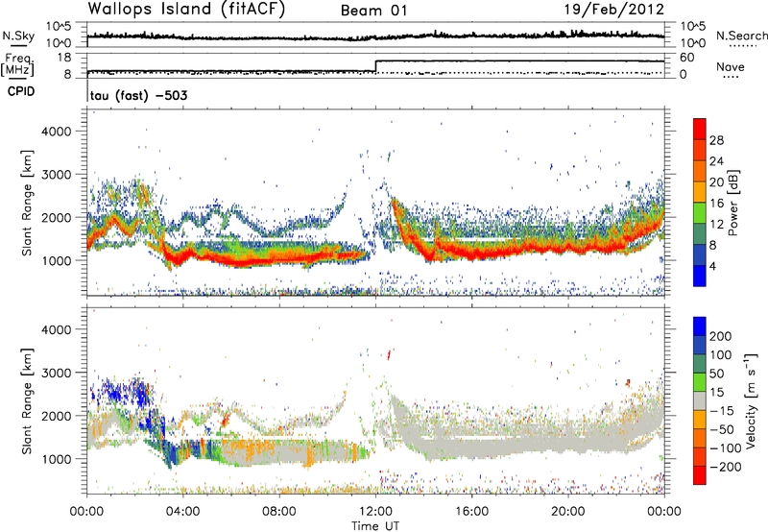The width and height of the screenshot is (768, 532).
Task: Click the blue top of Velocity colorbar
Action: [700, 326]
